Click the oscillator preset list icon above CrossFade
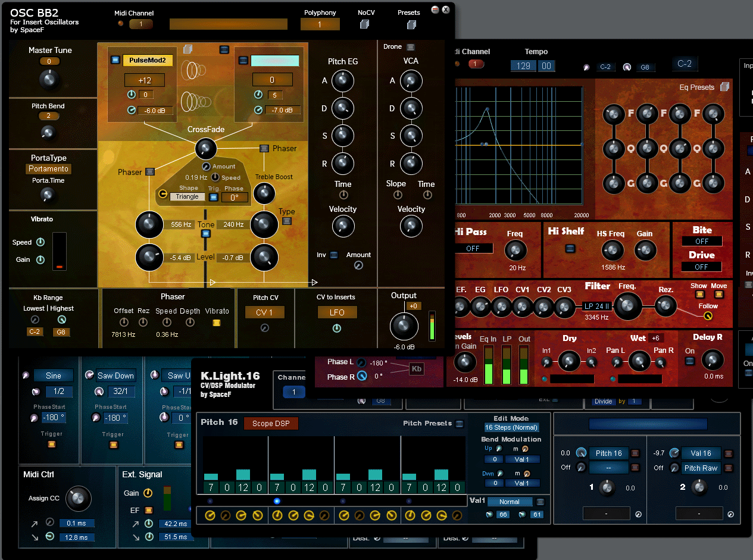 [188, 49]
